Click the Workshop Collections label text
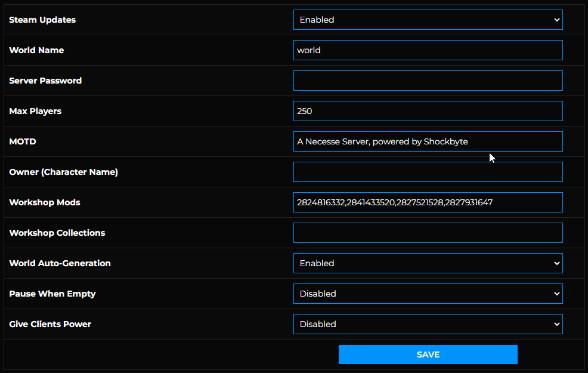Viewport: 588px width, 373px height. (x=57, y=233)
